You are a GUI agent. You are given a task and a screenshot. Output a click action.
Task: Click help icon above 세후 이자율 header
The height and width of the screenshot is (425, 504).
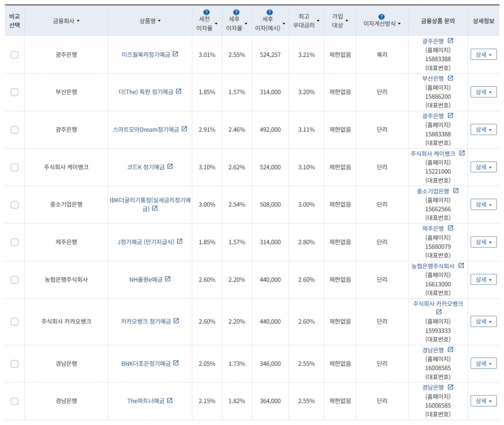[236, 12]
